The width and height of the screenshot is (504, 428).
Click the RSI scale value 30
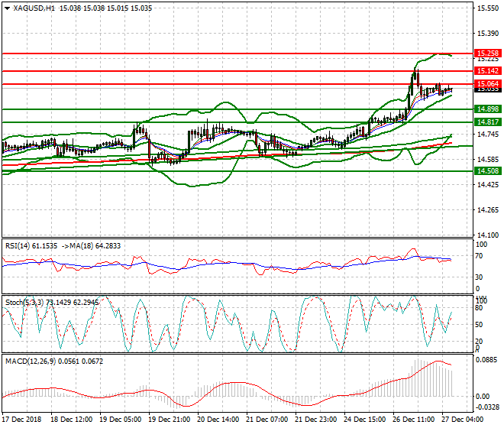coord(479,277)
